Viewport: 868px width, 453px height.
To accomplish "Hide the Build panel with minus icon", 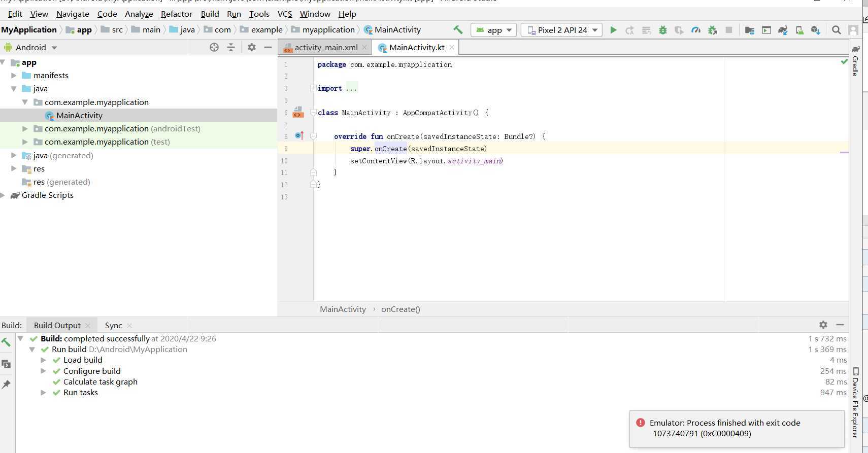I will tap(840, 324).
